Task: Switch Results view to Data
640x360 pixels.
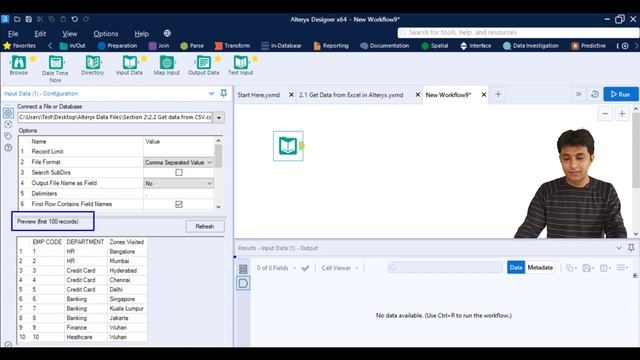Action: (516, 267)
